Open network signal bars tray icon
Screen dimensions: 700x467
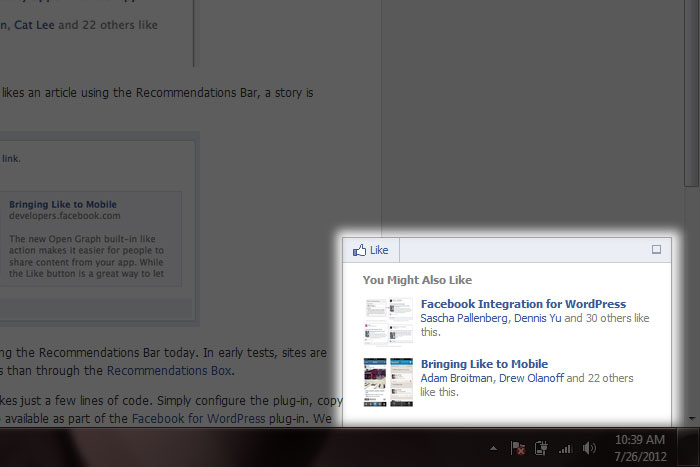click(565, 448)
